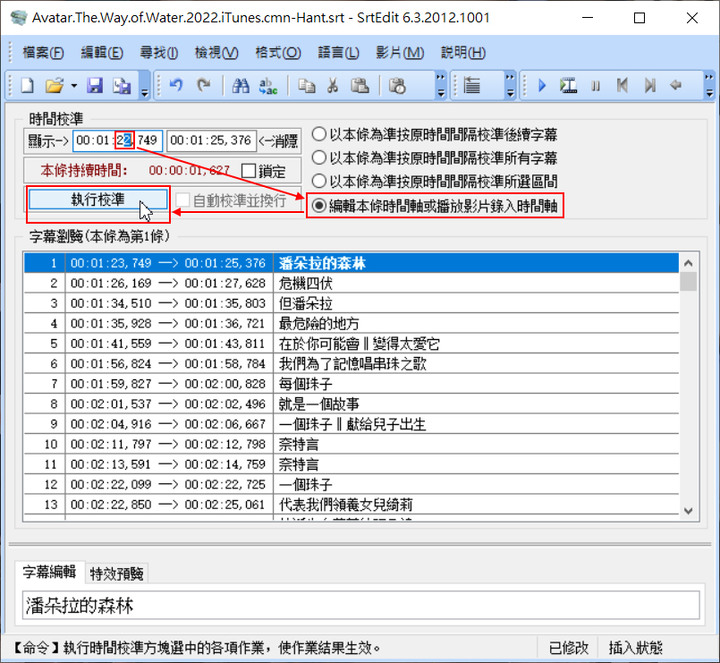Image resolution: width=720 pixels, height=663 pixels.
Task: Open the 說明(H) menu
Action: click(x=463, y=53)
